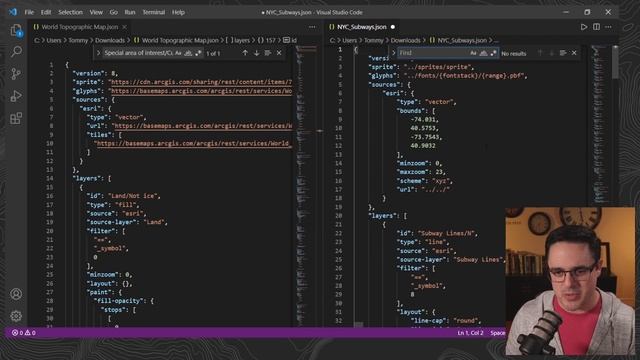Open the basemaps url link on line 8

pos(203,126)
